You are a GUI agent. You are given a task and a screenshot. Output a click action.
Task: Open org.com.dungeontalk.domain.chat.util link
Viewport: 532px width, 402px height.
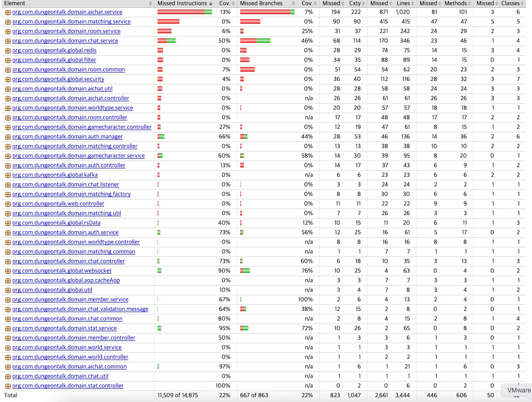60,376
